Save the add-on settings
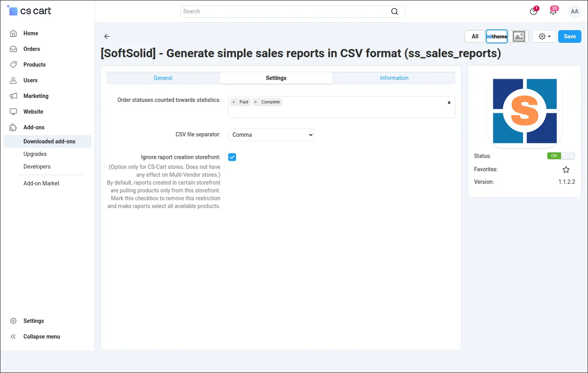This screenshot has height=373, width=588. pyautogui.click(x=570, y=36)
